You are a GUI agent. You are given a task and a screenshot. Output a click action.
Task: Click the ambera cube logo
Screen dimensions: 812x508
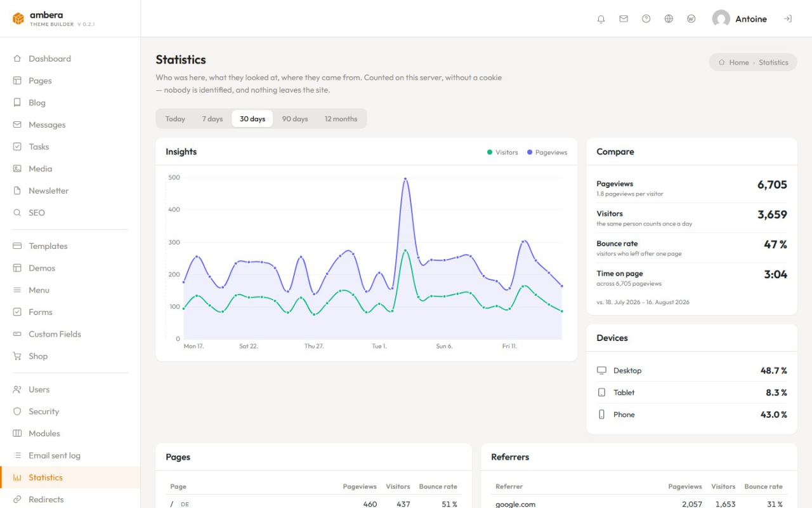tap(18, 19)
